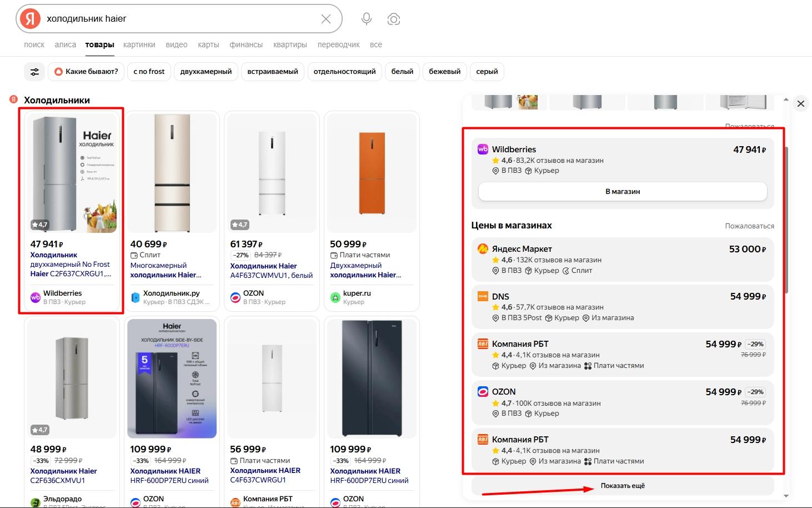This screenshot has width=812, height=508.
Task: Click the DNS shop logo icon
Action: click(x=483, y=296)
